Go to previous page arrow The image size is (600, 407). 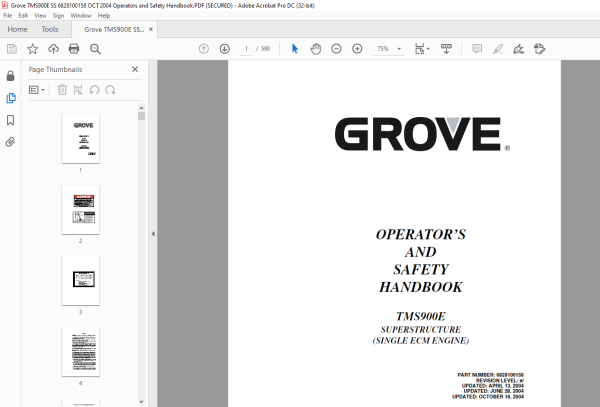click(x=204, y=49)
